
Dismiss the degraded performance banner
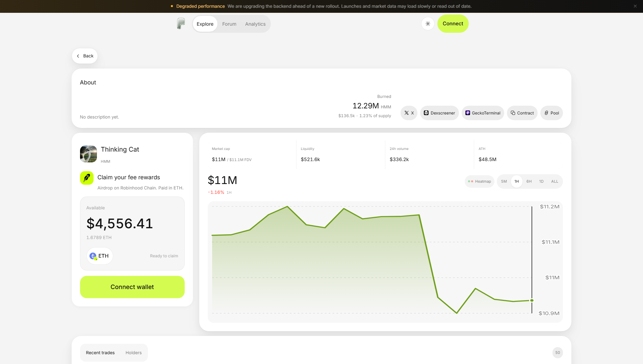tap(635, 6)
